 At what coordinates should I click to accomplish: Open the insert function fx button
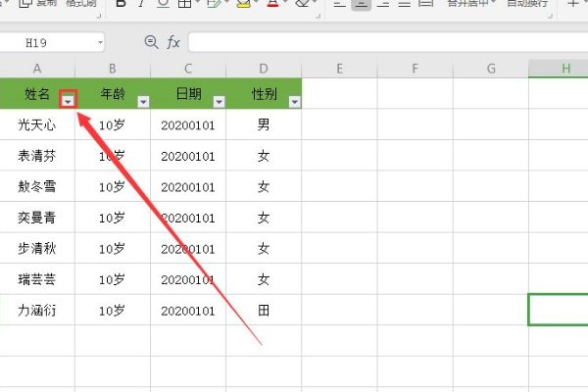point(173,42)
